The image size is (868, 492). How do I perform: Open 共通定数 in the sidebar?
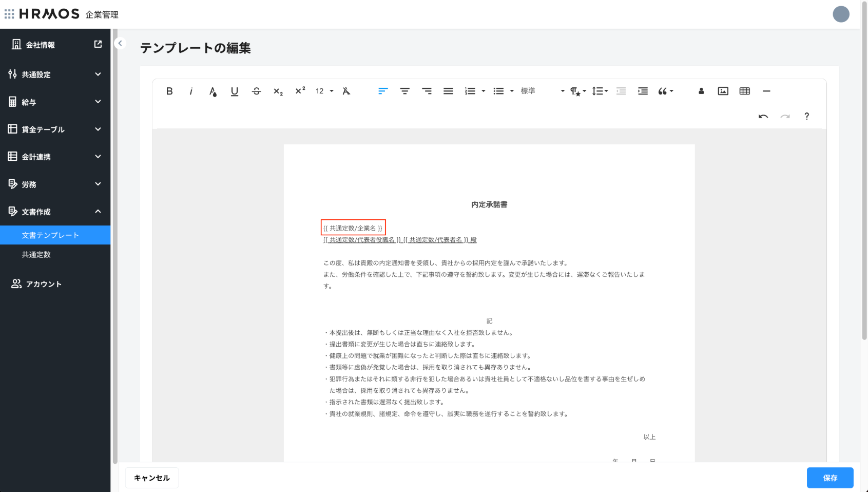click(x=36, y=255)
